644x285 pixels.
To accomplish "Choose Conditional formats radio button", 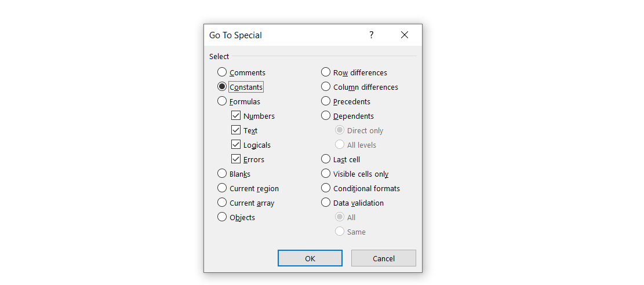I will pos(326,188).
